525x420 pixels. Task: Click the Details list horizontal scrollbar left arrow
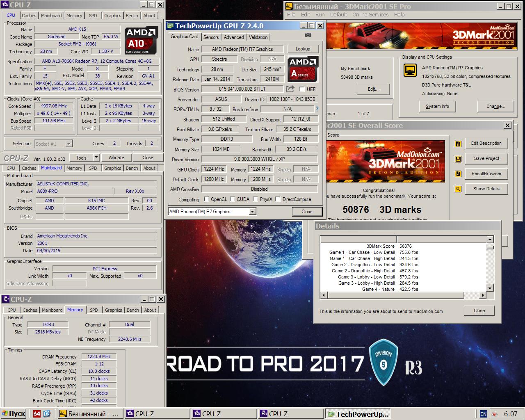(324, 295)
